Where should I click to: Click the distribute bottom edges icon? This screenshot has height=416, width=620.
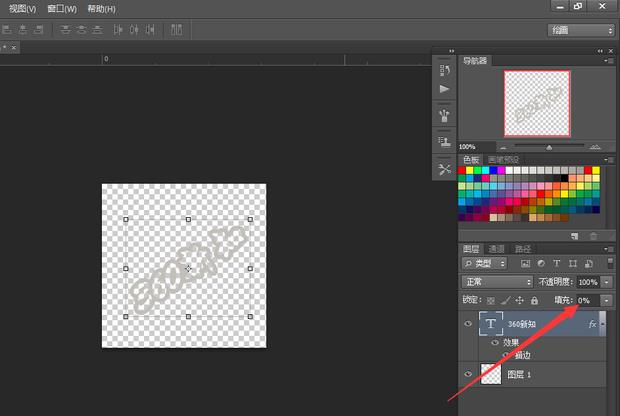click(97, 30)
